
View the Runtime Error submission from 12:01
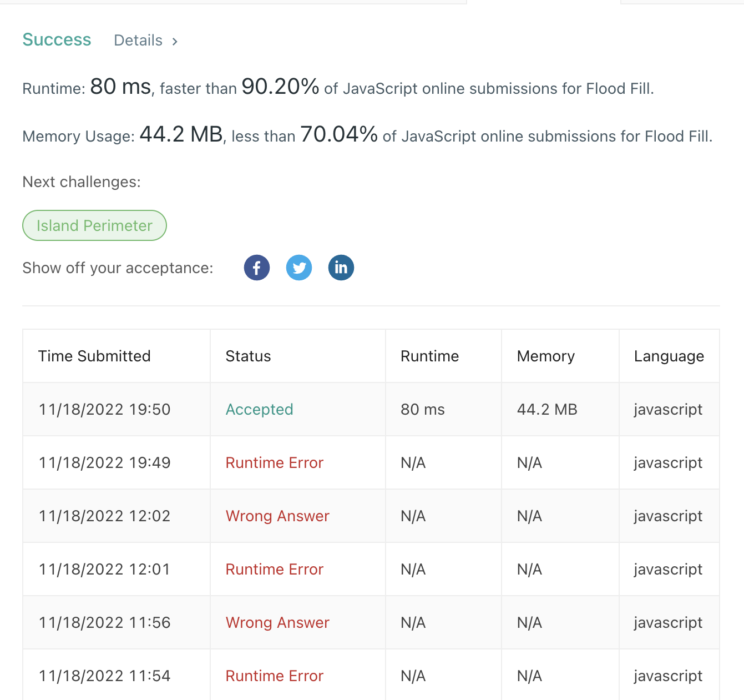pos(274,569)
